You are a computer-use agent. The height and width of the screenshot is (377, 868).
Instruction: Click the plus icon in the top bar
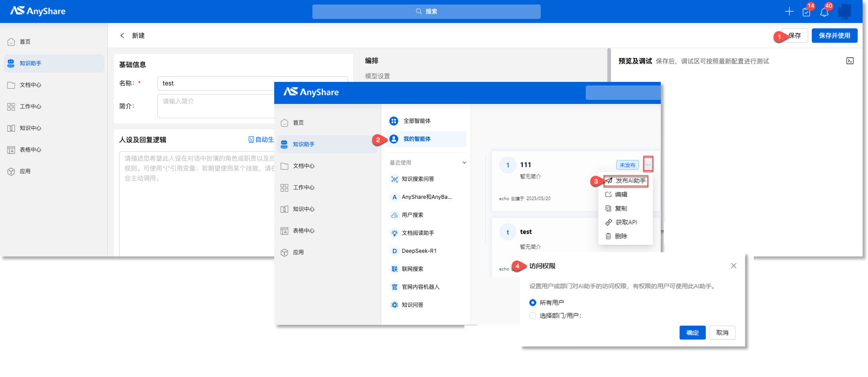coord(789,11)
